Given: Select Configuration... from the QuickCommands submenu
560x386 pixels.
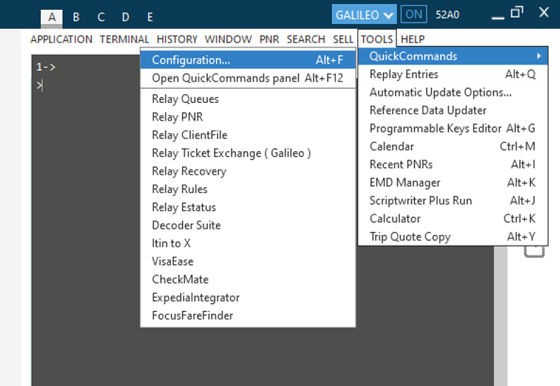Looking at the screenshot, I should [248, 60].
